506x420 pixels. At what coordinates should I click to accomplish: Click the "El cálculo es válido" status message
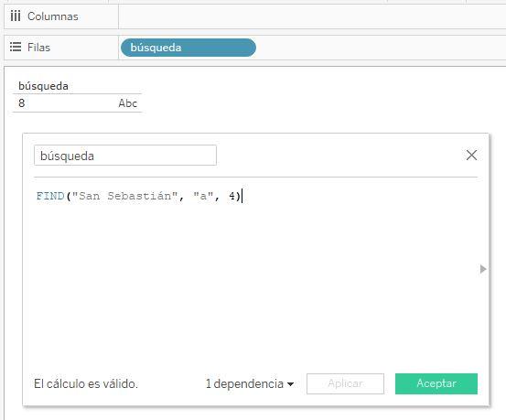86,383
